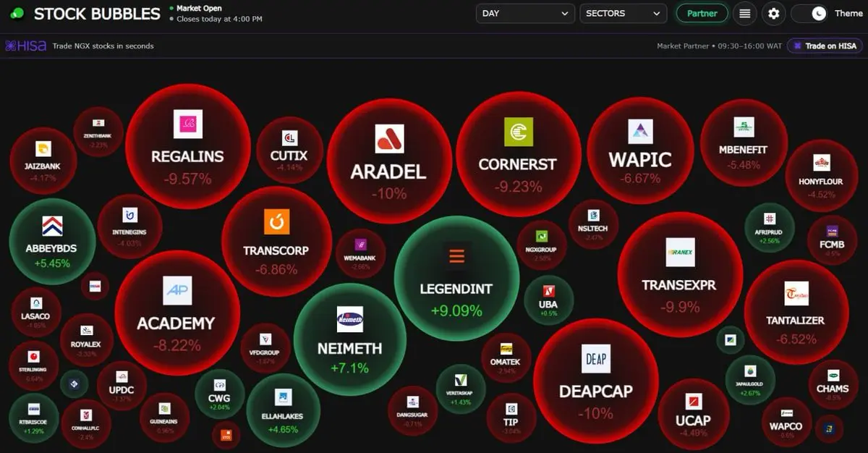Open the green LEGENDINT bubble
Screen dimensions: 868x453
[x=456, y=279]
